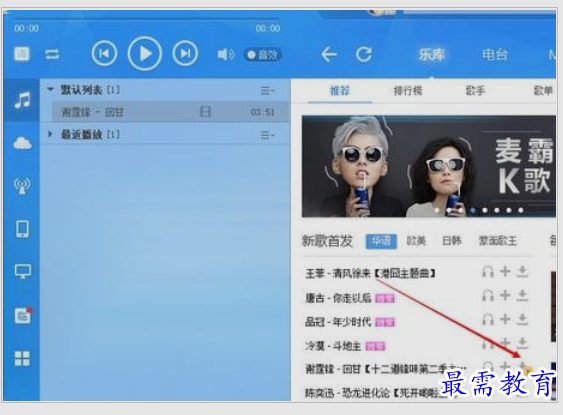Toggle the 音效 sound effect switch
Screen dimensions: 563x415
tap(262, 55)
